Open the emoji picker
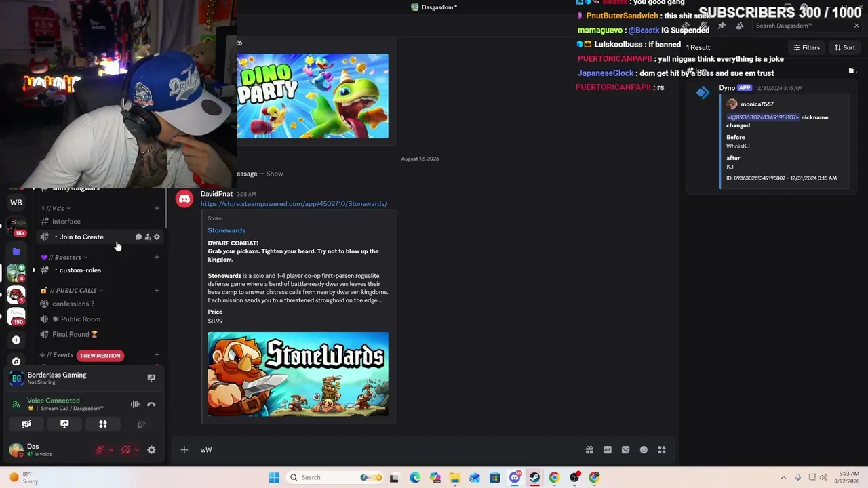Viewport: 868px width, 488px height. pos(644,450)
